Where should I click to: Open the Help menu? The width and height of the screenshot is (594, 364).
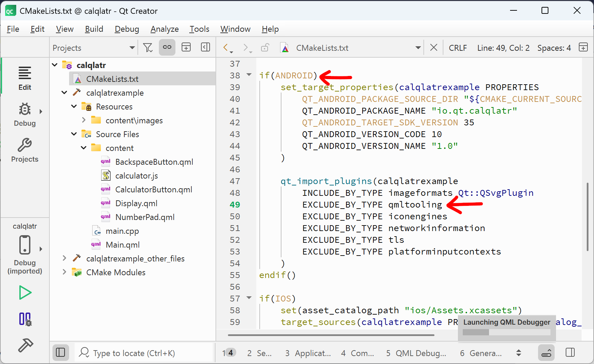(270, 29)
